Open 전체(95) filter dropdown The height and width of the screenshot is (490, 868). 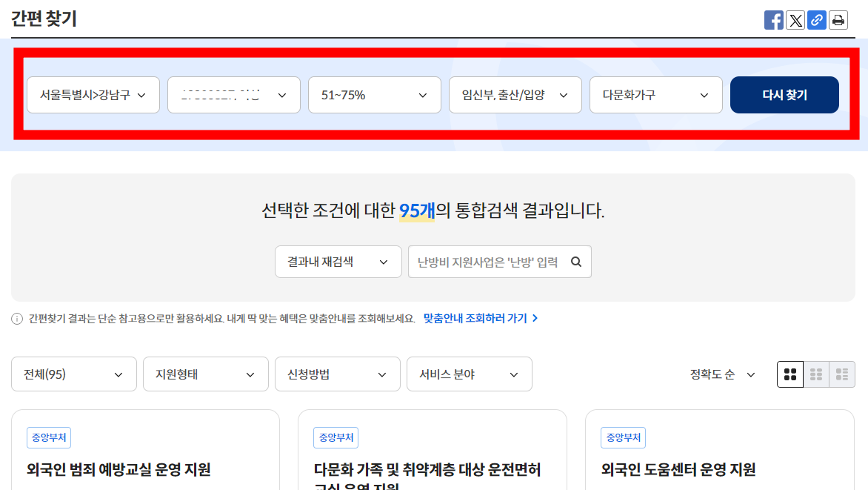pos(73,374)
